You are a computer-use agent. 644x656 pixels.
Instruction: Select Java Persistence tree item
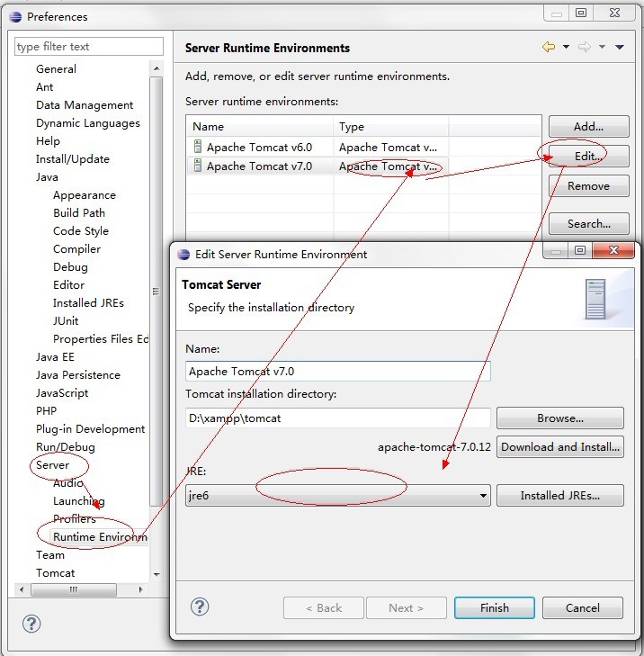(77, 375)
